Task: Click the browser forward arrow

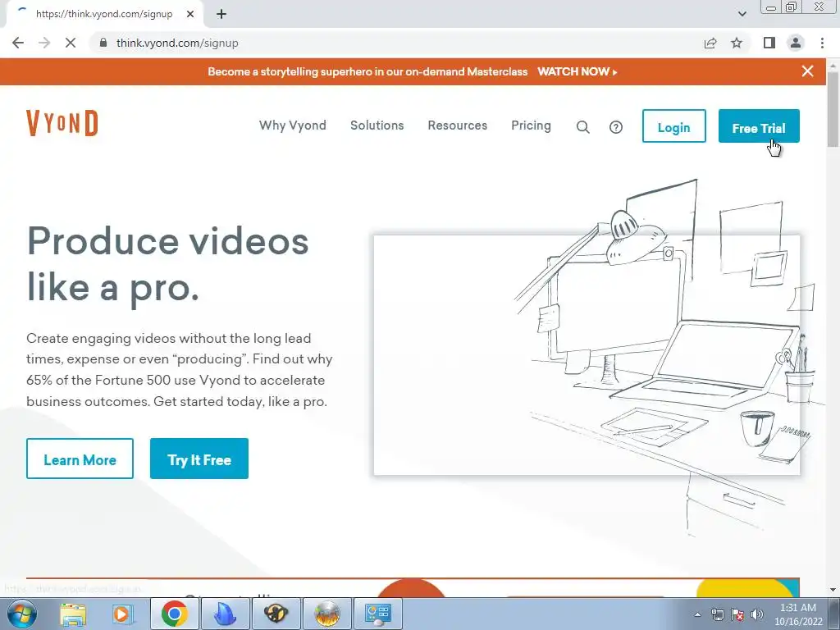Action: click(x=44, y=43)
